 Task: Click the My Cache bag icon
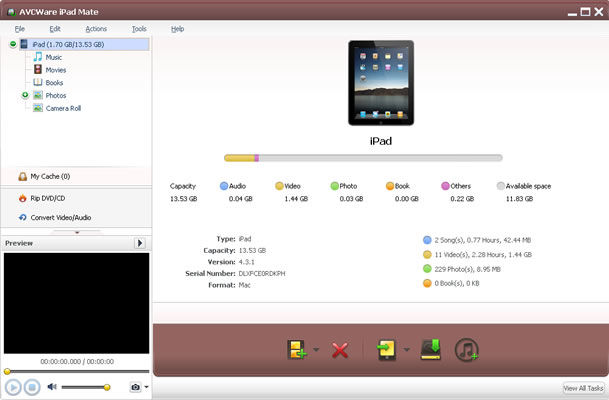click(x=23, y=176)
